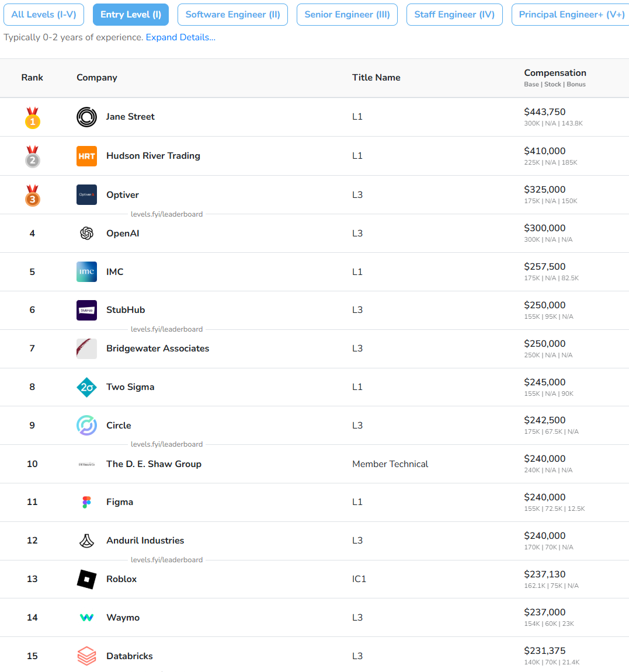Click the Circle logo icon

86,426
